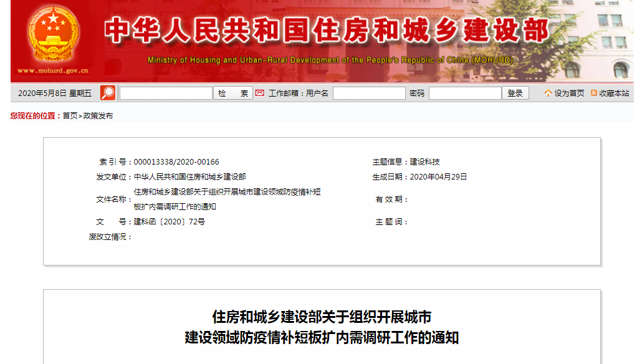Click the national emblem logo

(53, 33)
